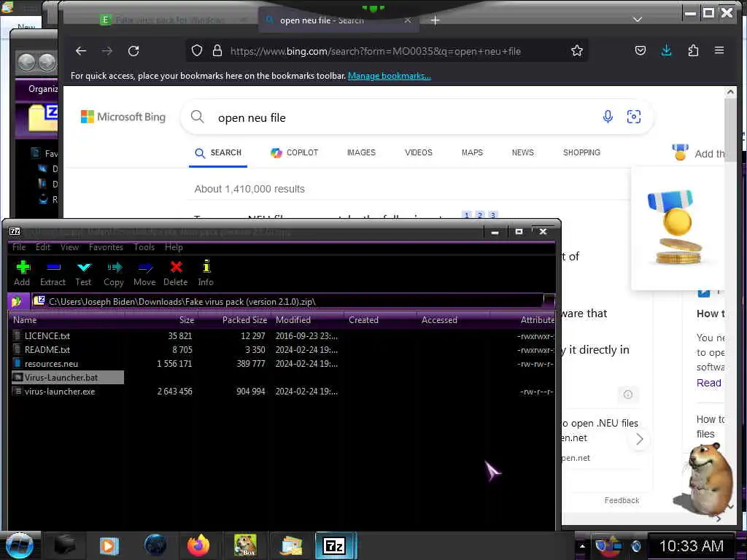
Task: Extract files using the Extract toolbar icon
Action: 53,273
